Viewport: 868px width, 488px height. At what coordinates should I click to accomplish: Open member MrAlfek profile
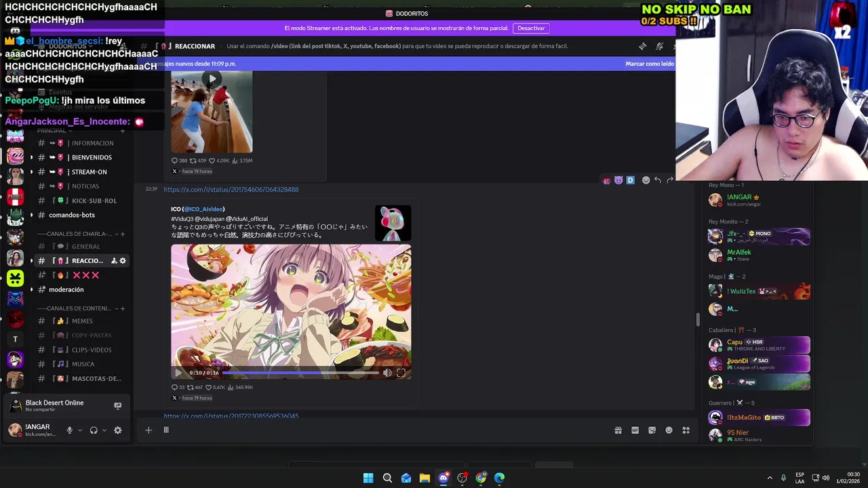point(759,255)
